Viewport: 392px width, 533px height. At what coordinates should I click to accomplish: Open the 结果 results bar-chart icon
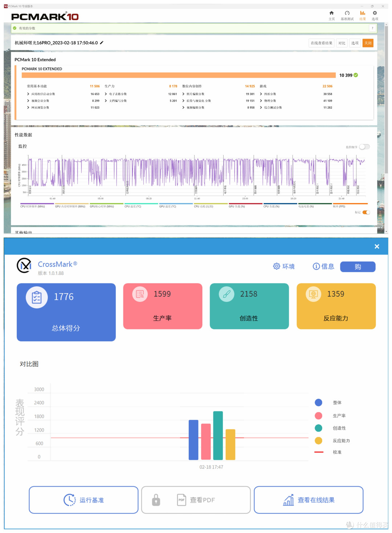[x=363, y=13]
